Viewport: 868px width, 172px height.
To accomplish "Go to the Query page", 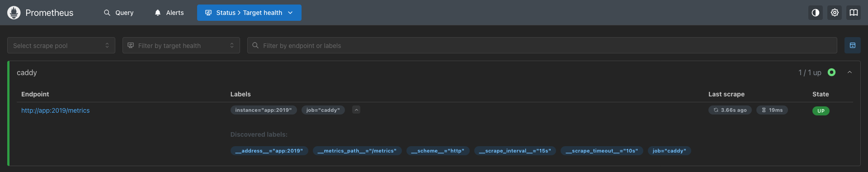I will (119, 13).
